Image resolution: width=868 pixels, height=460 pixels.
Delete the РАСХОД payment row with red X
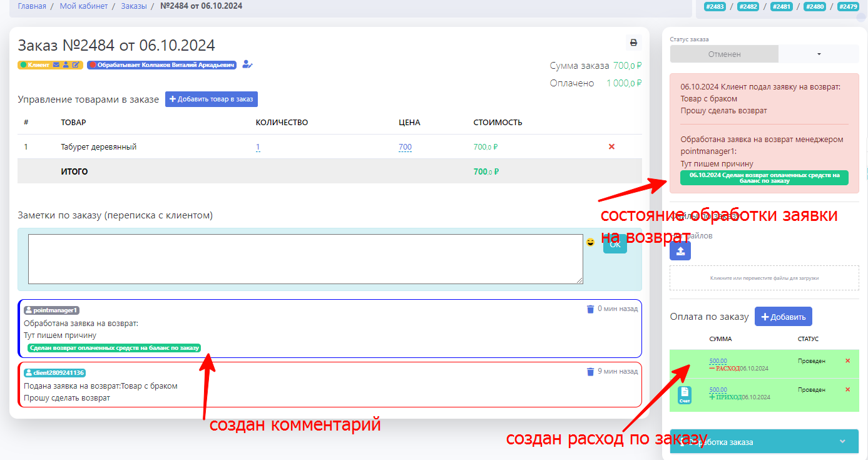point(847,361)
